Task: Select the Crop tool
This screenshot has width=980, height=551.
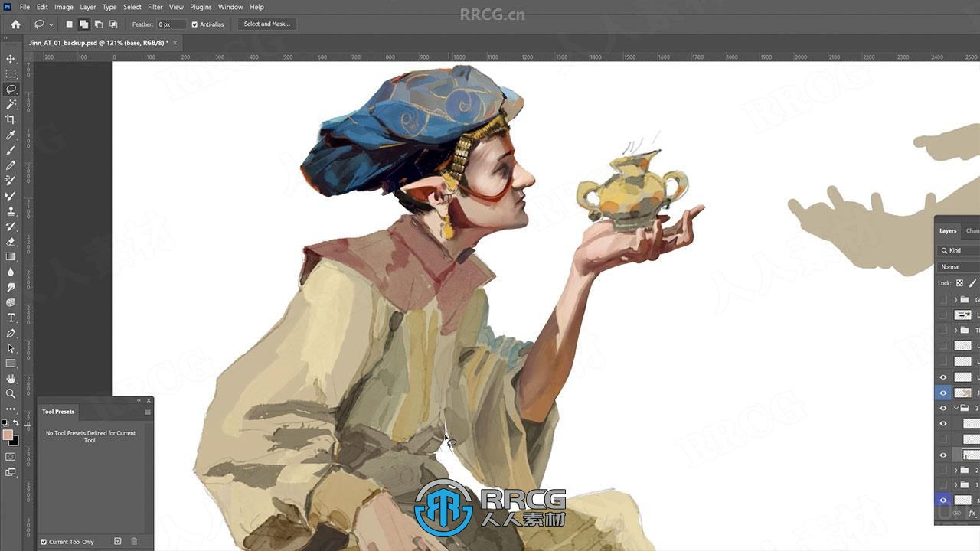Action: (11, 119)
